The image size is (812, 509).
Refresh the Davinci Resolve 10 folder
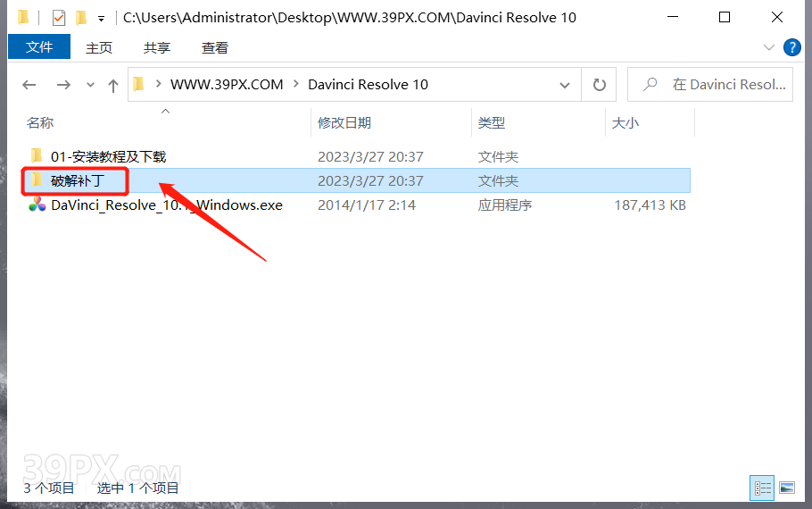coord(599,85)
